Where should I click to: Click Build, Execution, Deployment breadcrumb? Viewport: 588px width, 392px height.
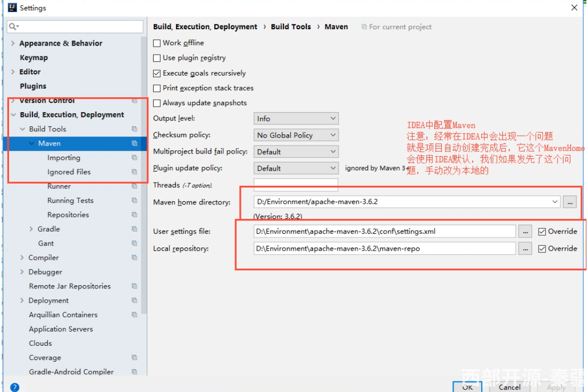pos(205,27)
